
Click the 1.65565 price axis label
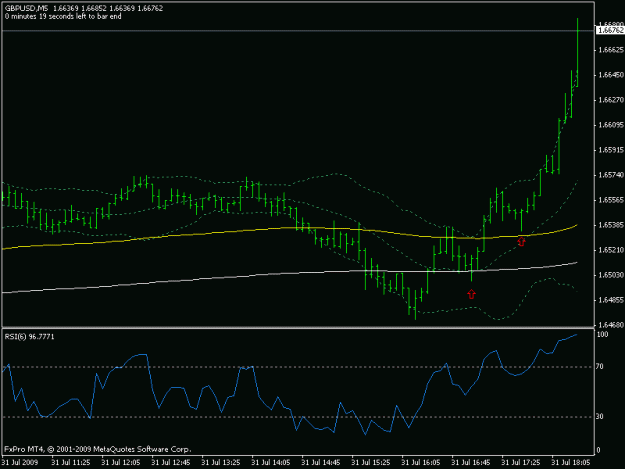[611, 200]
